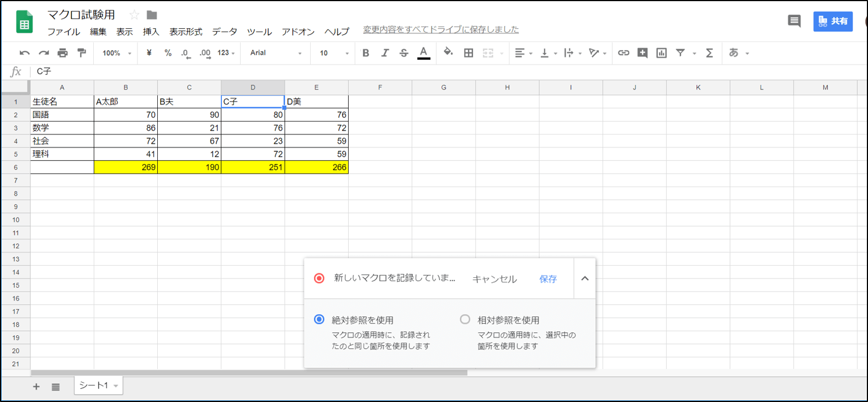
Task: Open the ツール menu
Action: (259, 31)
